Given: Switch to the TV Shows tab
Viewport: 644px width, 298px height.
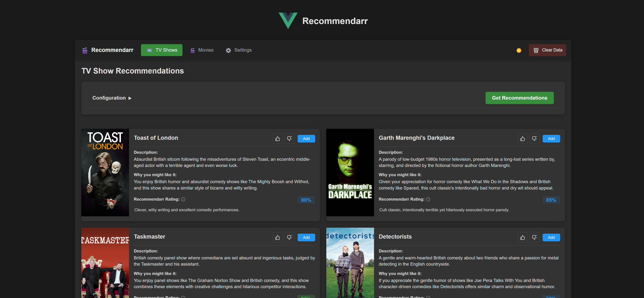Looking at the screenshot, I should click(x=161, y=50).
